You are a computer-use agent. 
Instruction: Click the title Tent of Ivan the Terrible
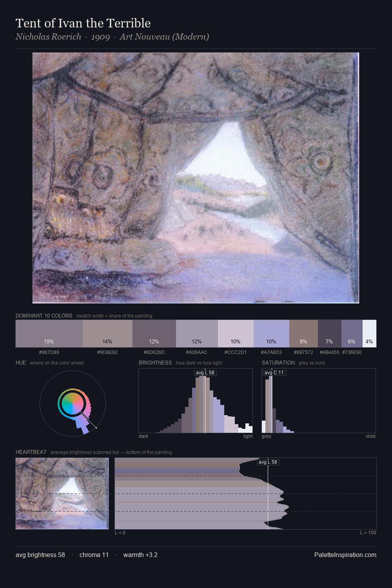pos(83,23)
